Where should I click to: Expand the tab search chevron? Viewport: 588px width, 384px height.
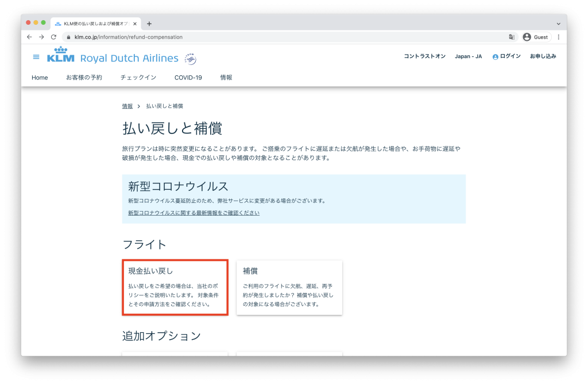(558, 24)
